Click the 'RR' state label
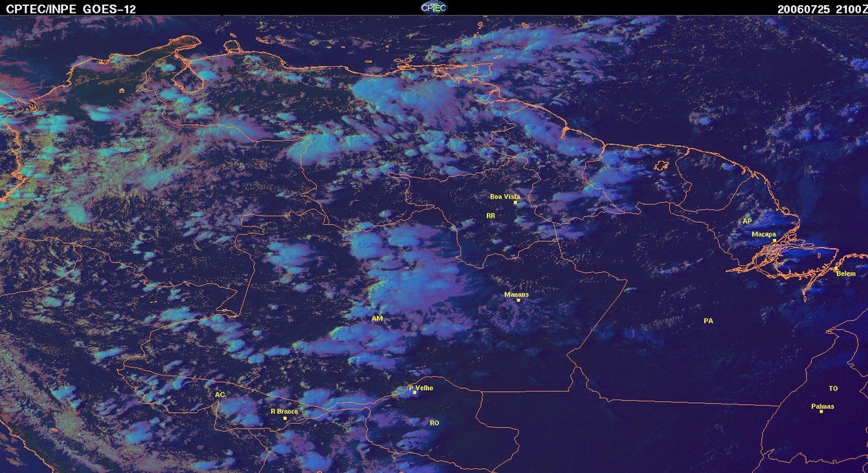The height and width of the screenshot is (473, 868). [x=491, y=215]
